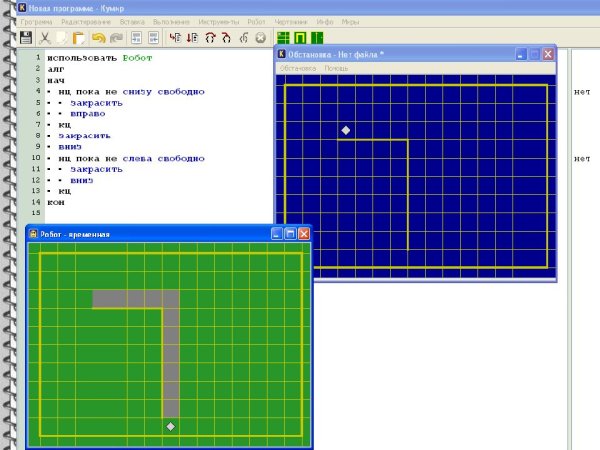600x450 pixels.
Task: Open the Обстановка menu in environment window
Action: pyautogui.click(x=297, y=68)
